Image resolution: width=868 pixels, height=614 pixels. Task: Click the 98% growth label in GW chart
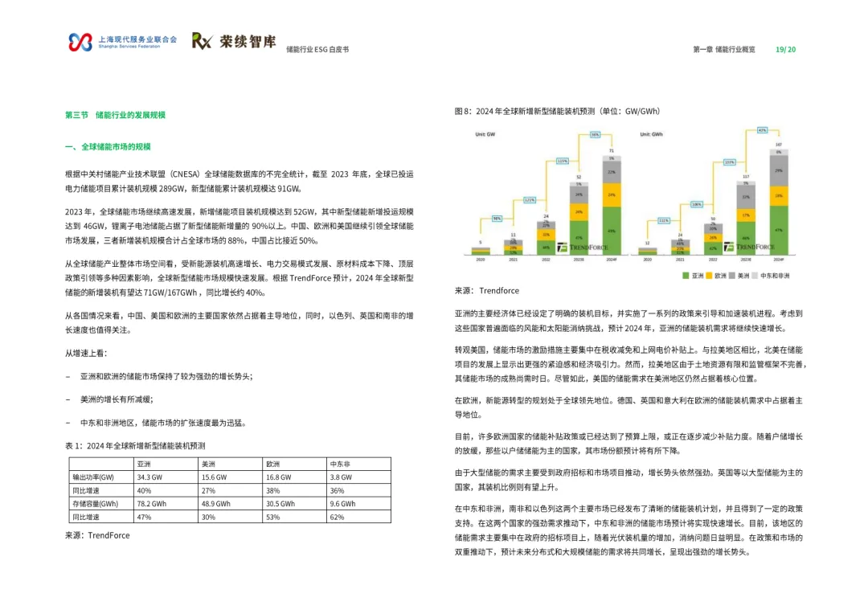[x=497, y=219]
